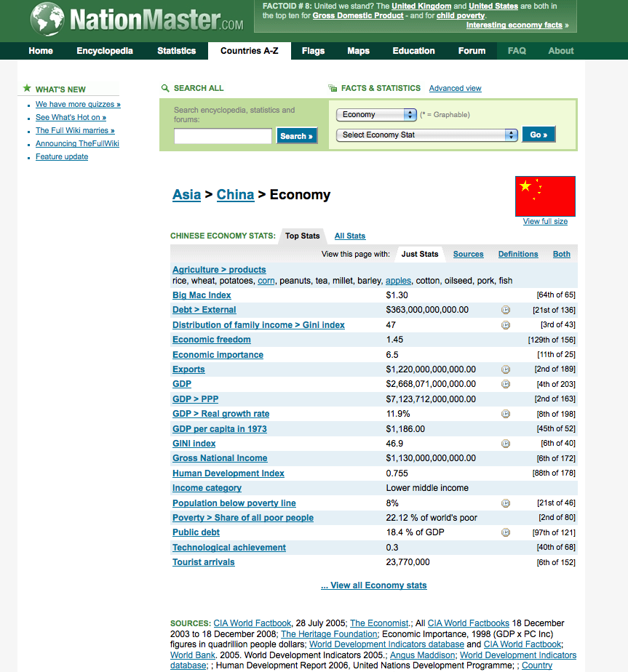Switch page view to Sources
This screenshot has height=672, width=628.
[x=468, y=254]
